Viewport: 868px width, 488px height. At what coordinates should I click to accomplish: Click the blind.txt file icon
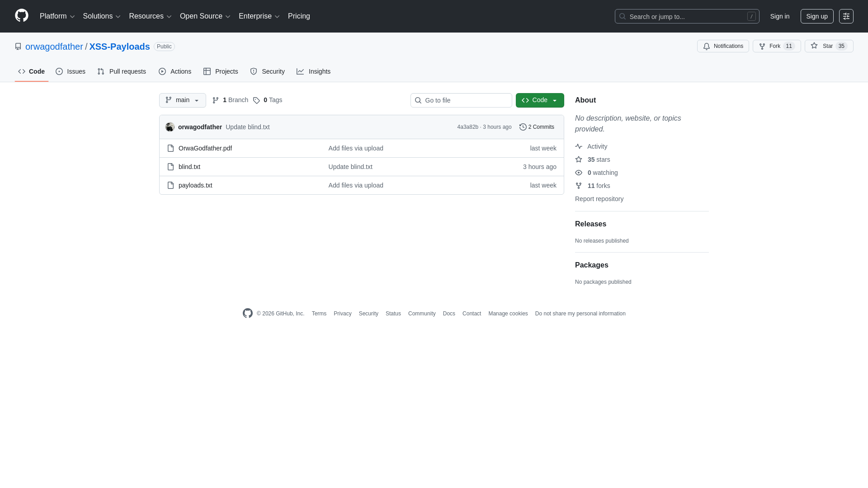(x=170, y=167)
